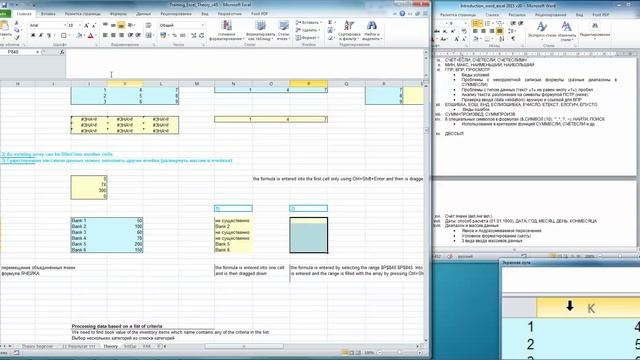Open the Данные tab in Excel
Screen dimensions: 640x360
click(x=144, y=14)
